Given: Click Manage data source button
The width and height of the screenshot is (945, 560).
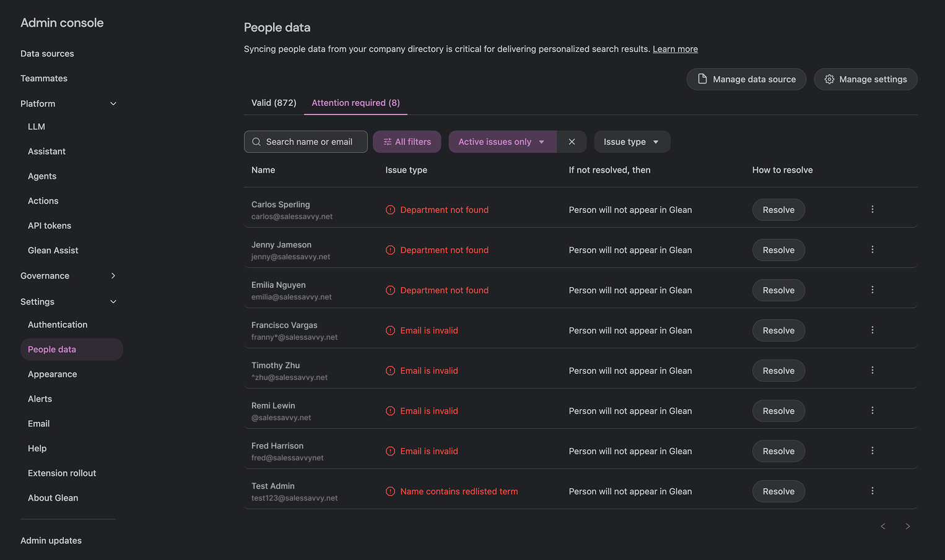Looking at the screenshot, I should [x=746, y=79].
